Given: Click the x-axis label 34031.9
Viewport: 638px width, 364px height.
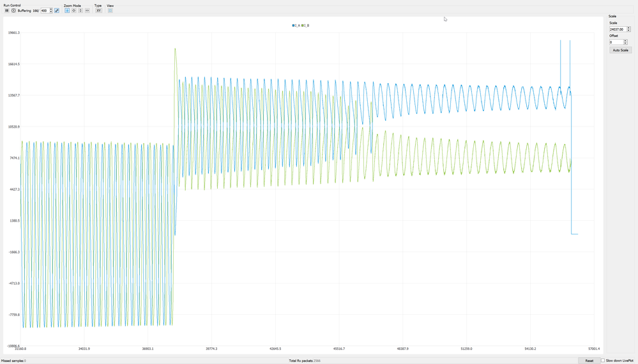Looking at the screenshot, I should tap(84, 349).
